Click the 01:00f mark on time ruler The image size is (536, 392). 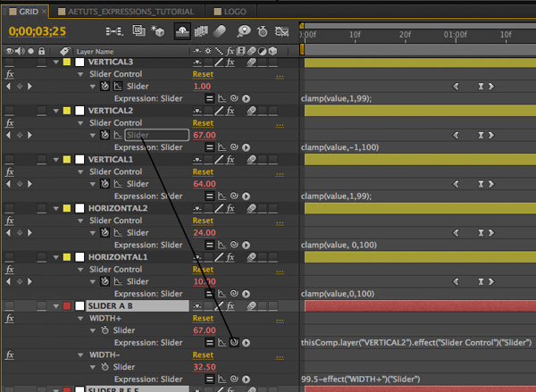[x=456, y=35]
